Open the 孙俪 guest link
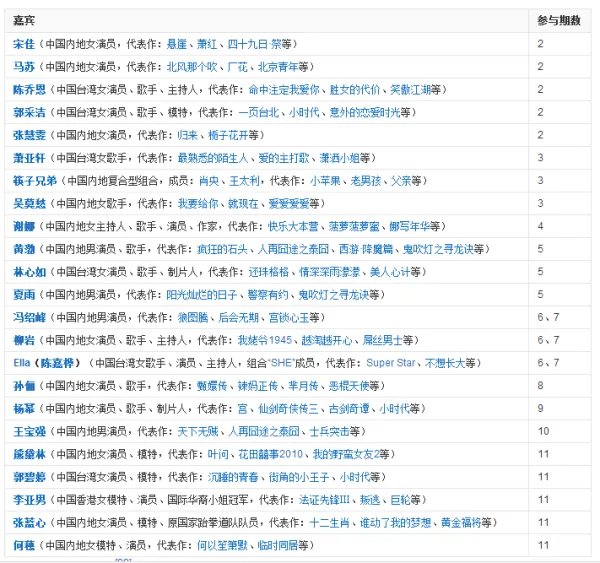 (24, 386)
